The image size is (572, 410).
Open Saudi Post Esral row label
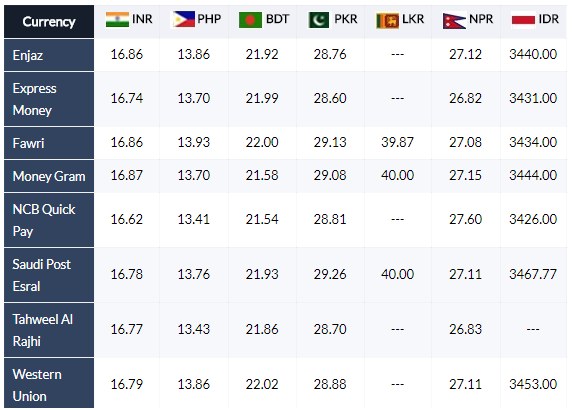pos(49,275)
